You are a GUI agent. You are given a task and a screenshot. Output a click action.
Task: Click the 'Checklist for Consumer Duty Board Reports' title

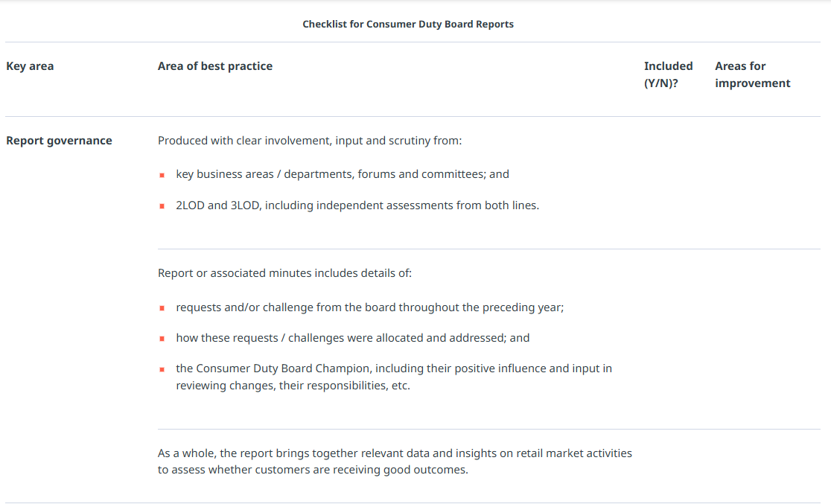click(408, 24)
